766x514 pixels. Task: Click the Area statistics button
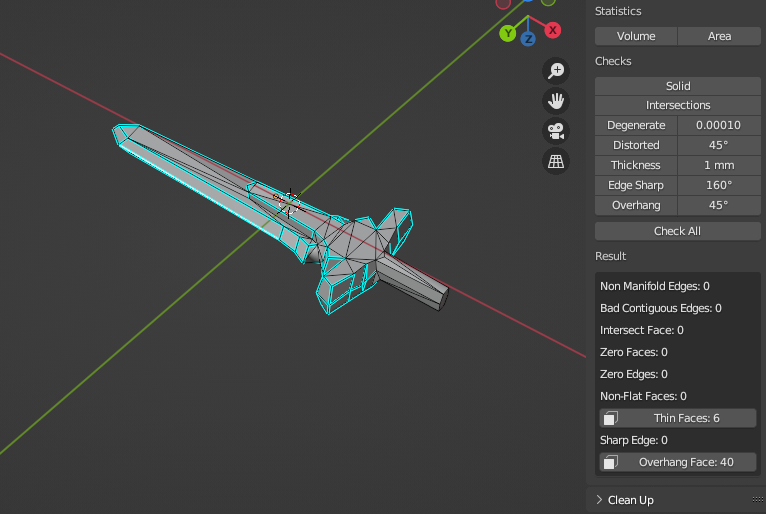pyautogui.click(x=719, y=36)
